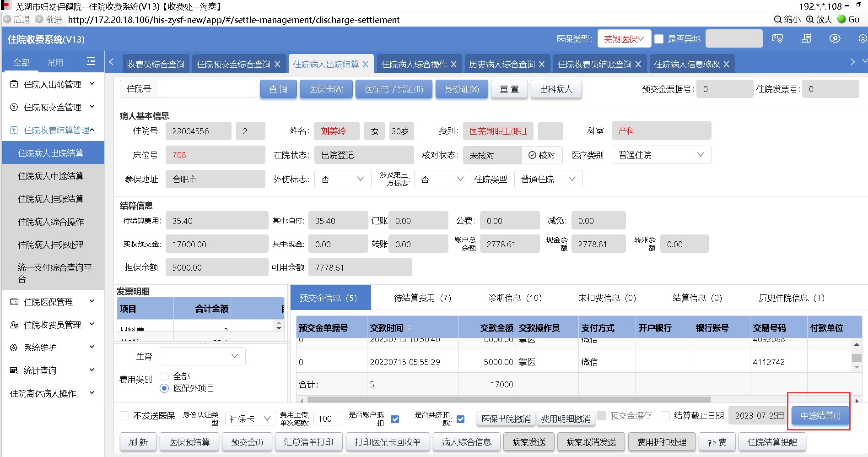The height and width of the screenshot is (457, 868).
Task: Close the 历史病人综合查询 tab
Action: [541, 65]
